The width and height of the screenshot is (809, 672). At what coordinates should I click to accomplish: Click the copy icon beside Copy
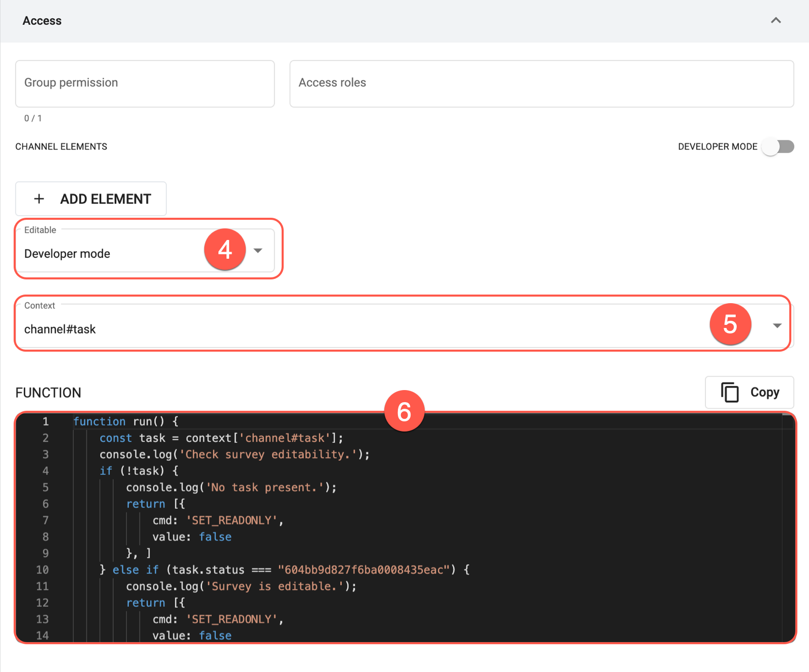(730, 393)
